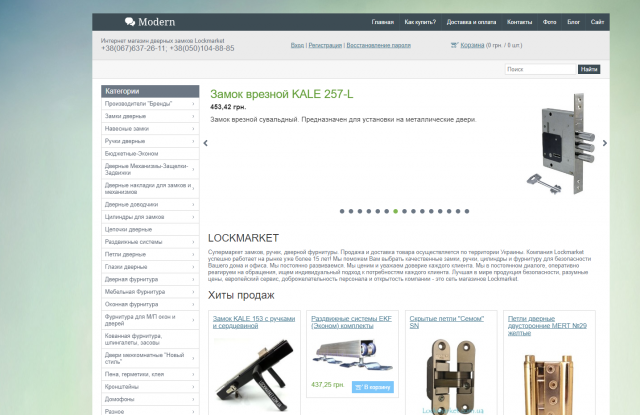
Task: Click into the Поиск search field
Action: click(540, 69)
